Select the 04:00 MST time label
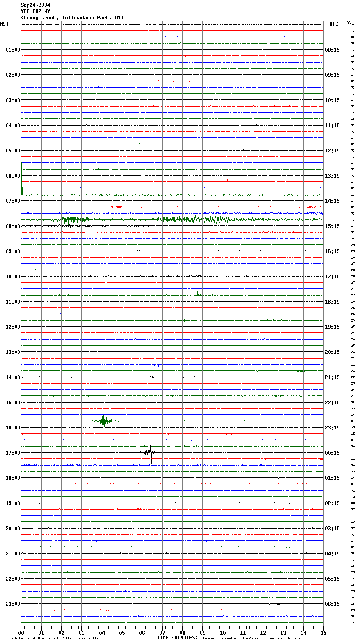Viewport: 357px width, 644px height. [13, 126]
